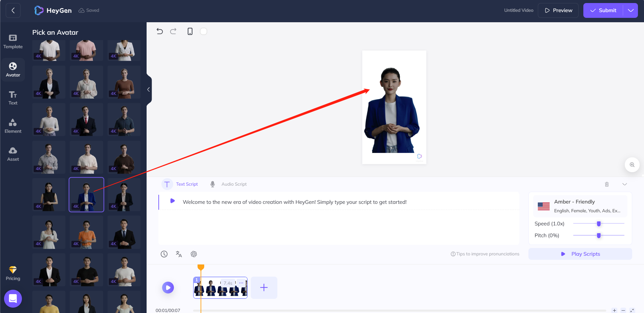This screenshot has height=313, width=644.
Task: Click the Saved status indicator
Action: point(89,10)
